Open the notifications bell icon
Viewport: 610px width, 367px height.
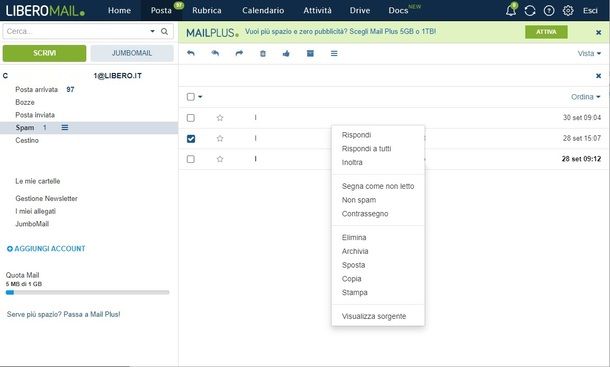click(x=511, y=11)
